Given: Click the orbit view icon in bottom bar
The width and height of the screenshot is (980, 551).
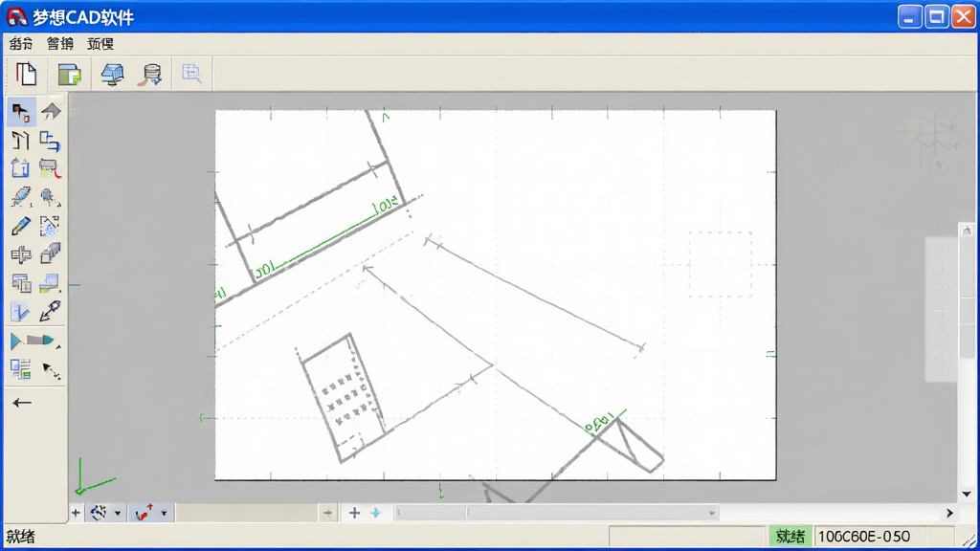Looking at the screenshot, I should (99, 513).
